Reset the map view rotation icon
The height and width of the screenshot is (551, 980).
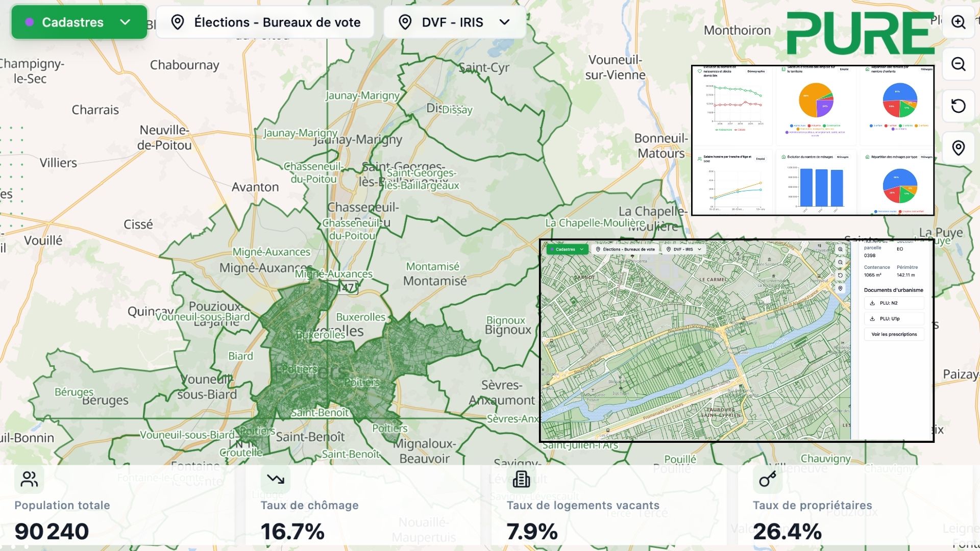pos(958,106)
